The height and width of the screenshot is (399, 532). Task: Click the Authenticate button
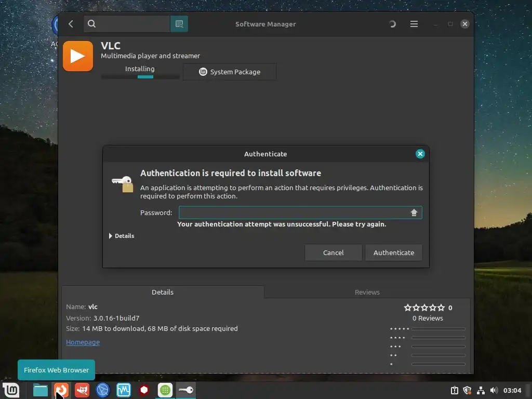[x=394, y=252]
